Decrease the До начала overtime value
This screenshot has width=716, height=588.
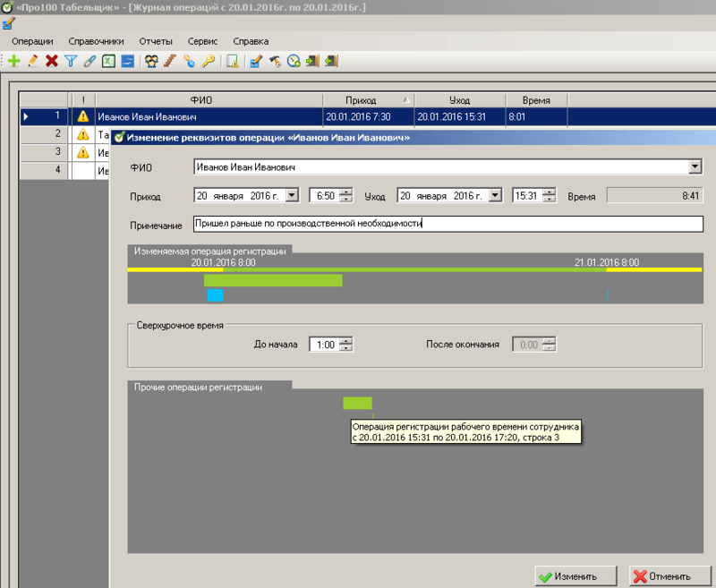(346, 348)
